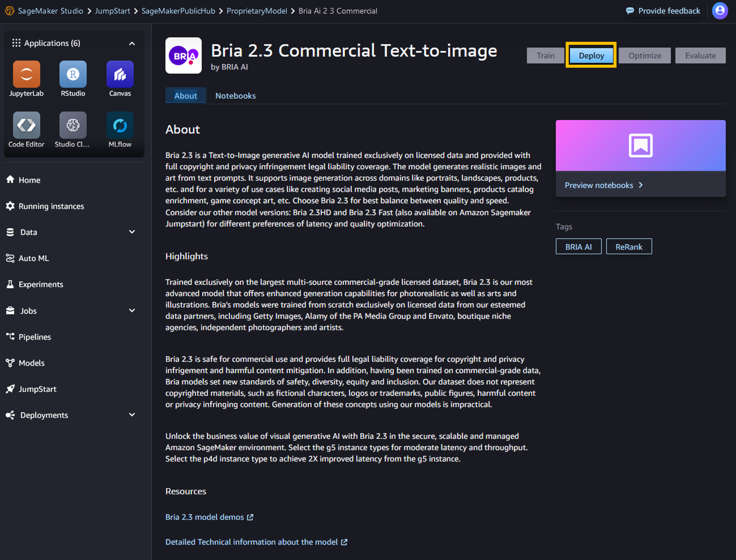The image size is (736, 560).
Task: Click the BRIA AI tag
Action: [579, 246]
